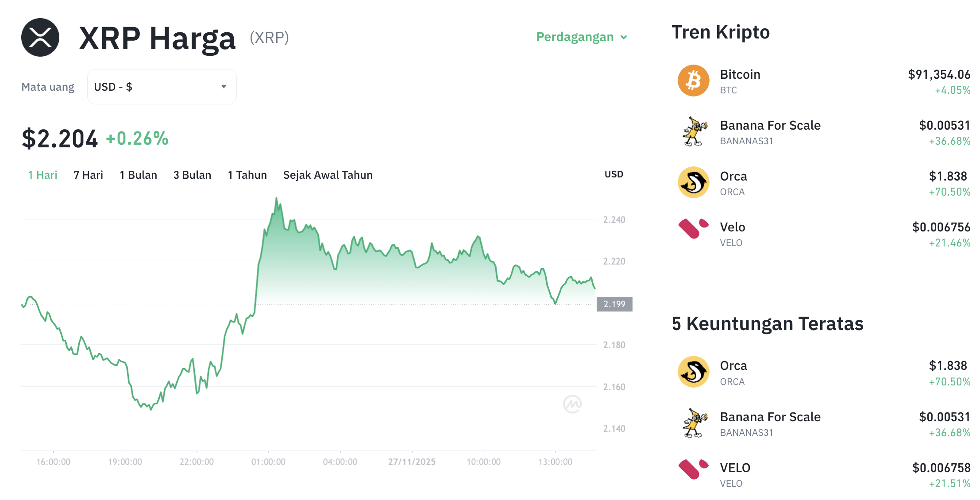Select the Orca icon under 5 Keuntungan Teratas
The height and width of the screenshot is (500, 980).
click(x=693, y=372)
